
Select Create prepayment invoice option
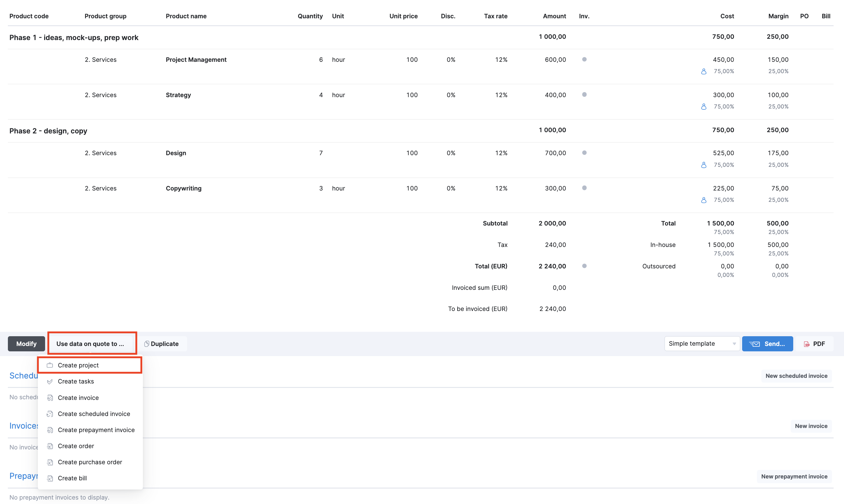[90, 430]
